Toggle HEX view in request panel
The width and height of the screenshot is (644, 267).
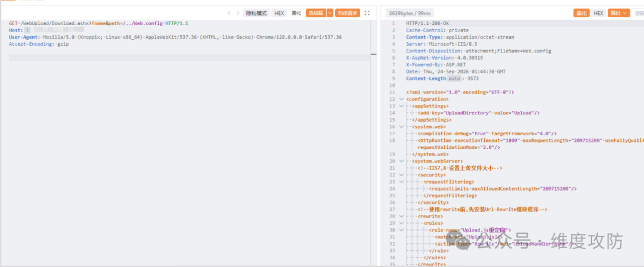279,13
